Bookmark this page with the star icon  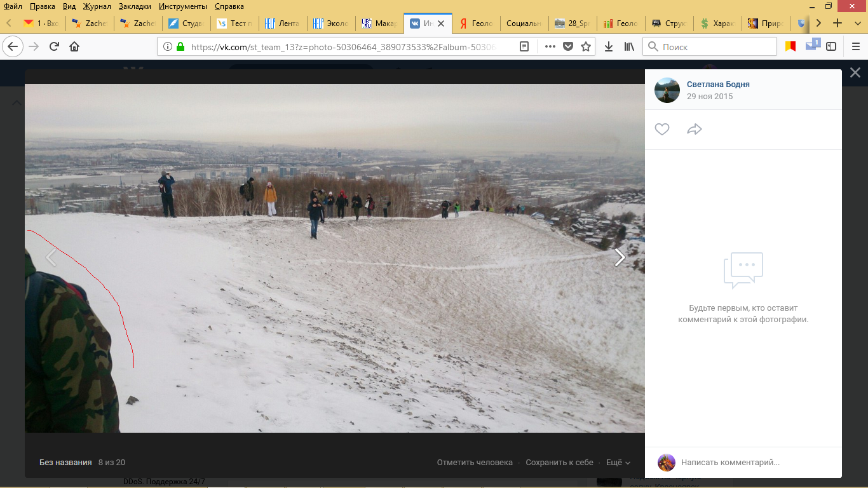pyautogui.click(x=586, y=46)
